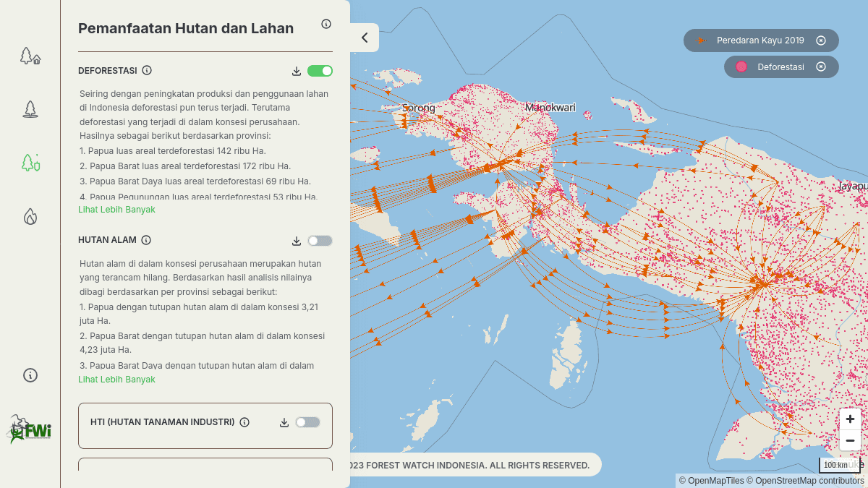Viewport: 868px width, 488px height.
Task: Open the fire hotspot sidebar icon
Action: point(30,216)
